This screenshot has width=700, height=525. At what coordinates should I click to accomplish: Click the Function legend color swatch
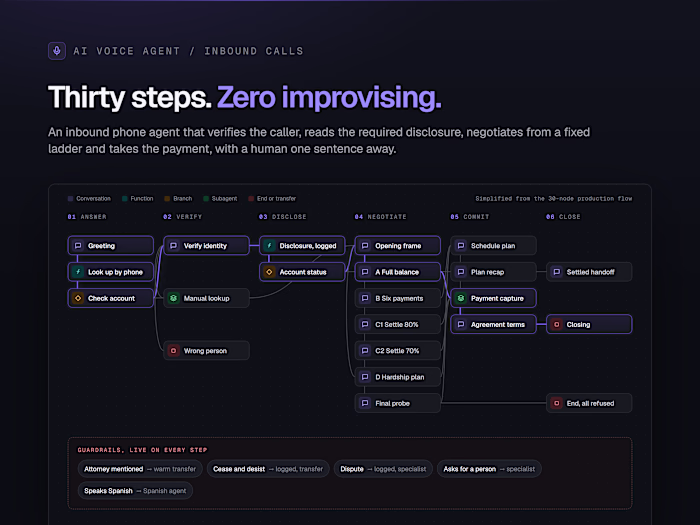[125, 199]
